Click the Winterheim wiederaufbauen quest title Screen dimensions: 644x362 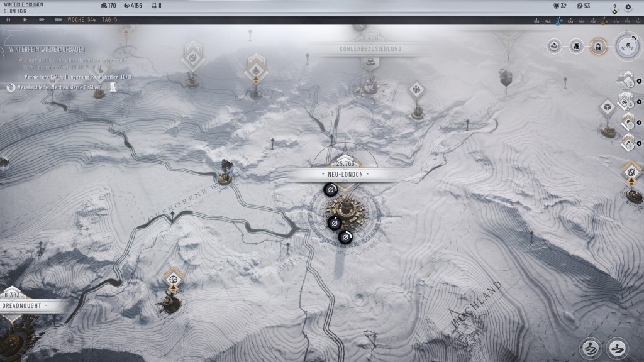(x=47, y=49)
